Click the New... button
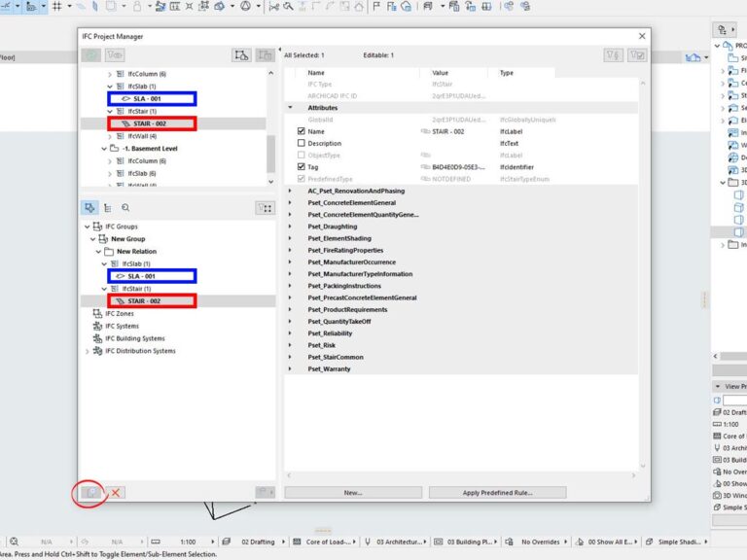 point(353,492)
